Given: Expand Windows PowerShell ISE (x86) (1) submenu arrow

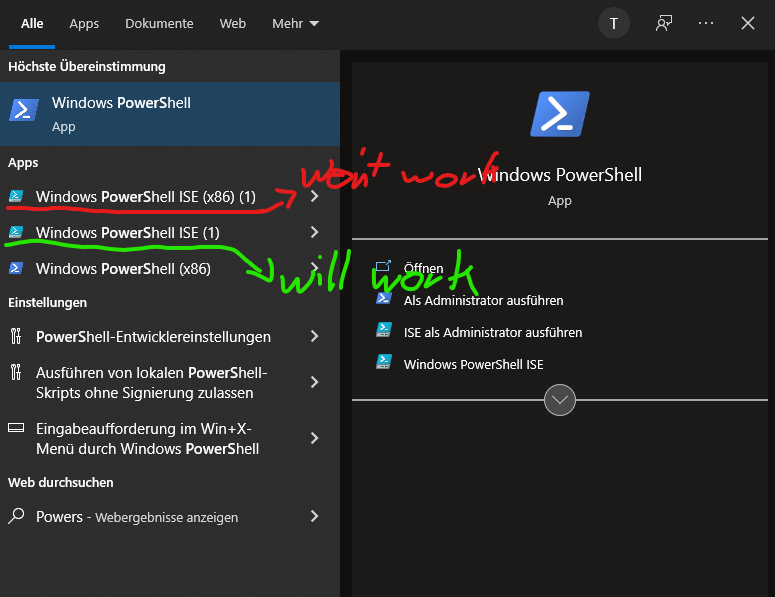Looking at the screenshot, I should (x=314, y=196).
